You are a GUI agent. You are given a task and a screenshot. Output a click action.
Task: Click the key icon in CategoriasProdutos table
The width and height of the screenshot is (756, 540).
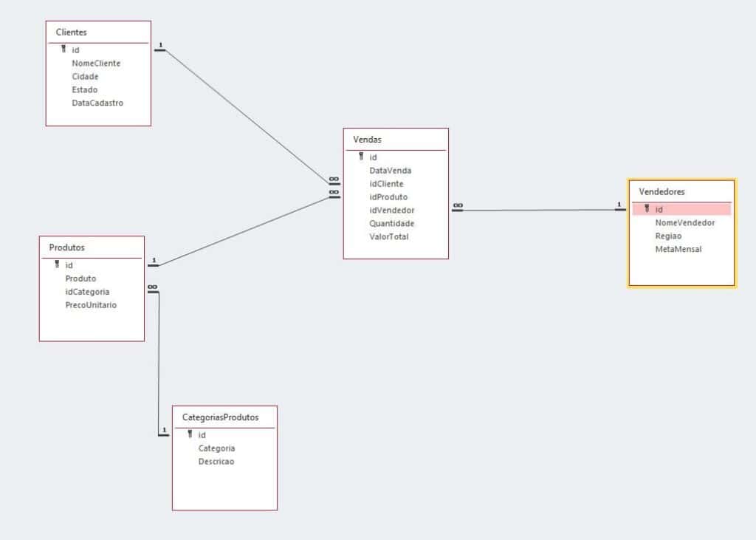pos(190,434)
